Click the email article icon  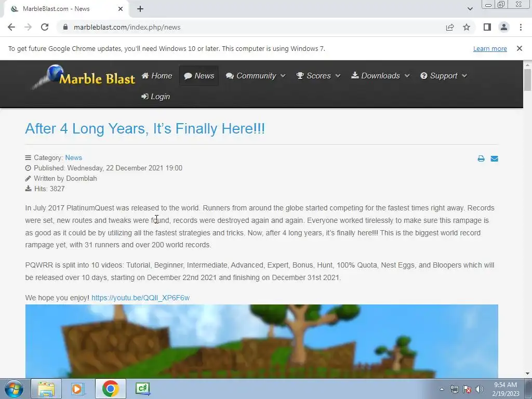click(x=495, y=158)
